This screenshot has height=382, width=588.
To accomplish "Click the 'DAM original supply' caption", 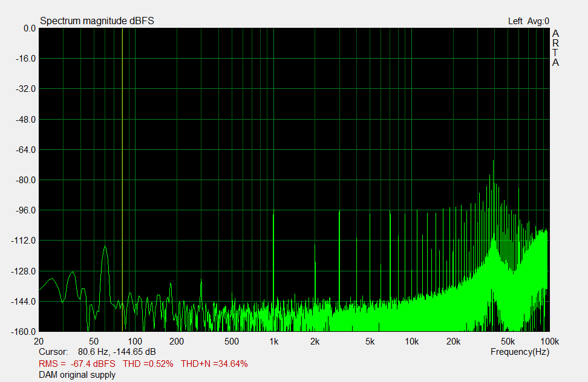I will coord(77,375).
